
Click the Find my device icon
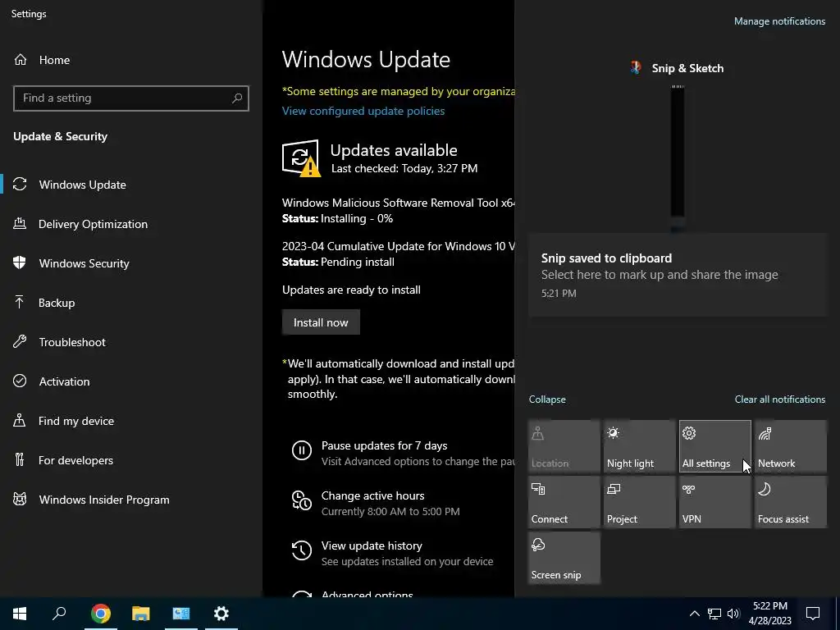[20, 420]
